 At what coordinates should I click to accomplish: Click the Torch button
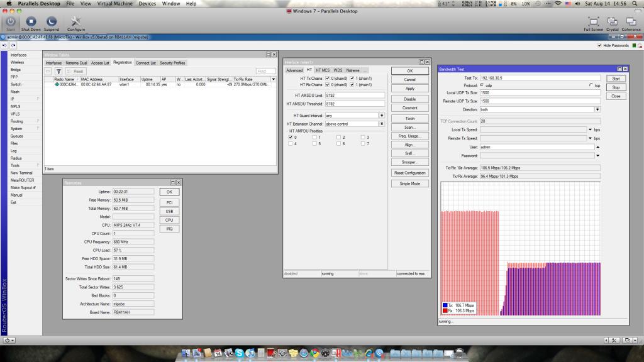[409, 118]
